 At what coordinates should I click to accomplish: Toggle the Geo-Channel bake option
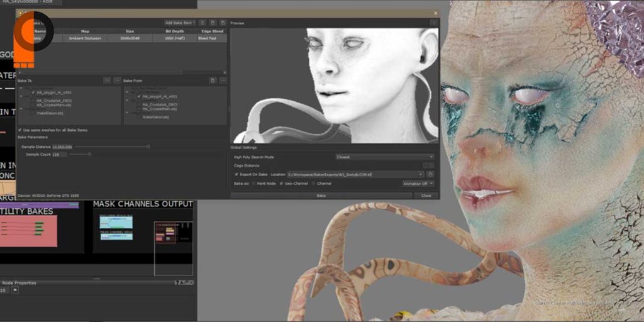(281, 184)
